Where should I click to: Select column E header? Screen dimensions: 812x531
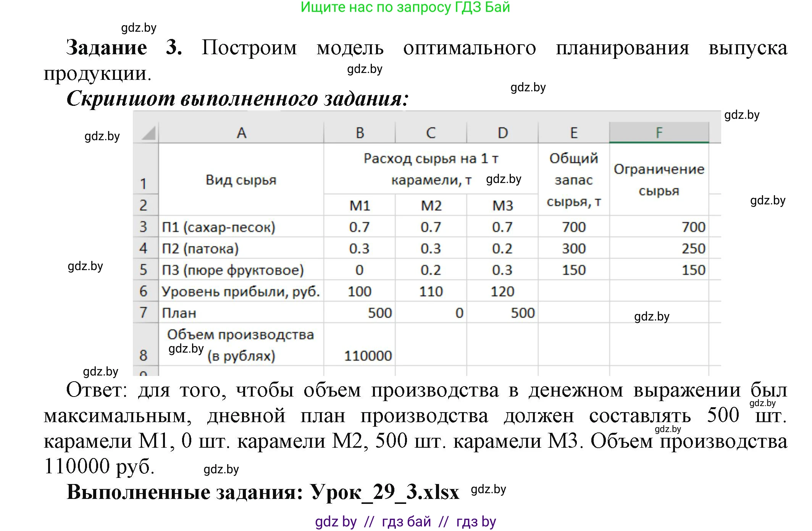point(574,133)
